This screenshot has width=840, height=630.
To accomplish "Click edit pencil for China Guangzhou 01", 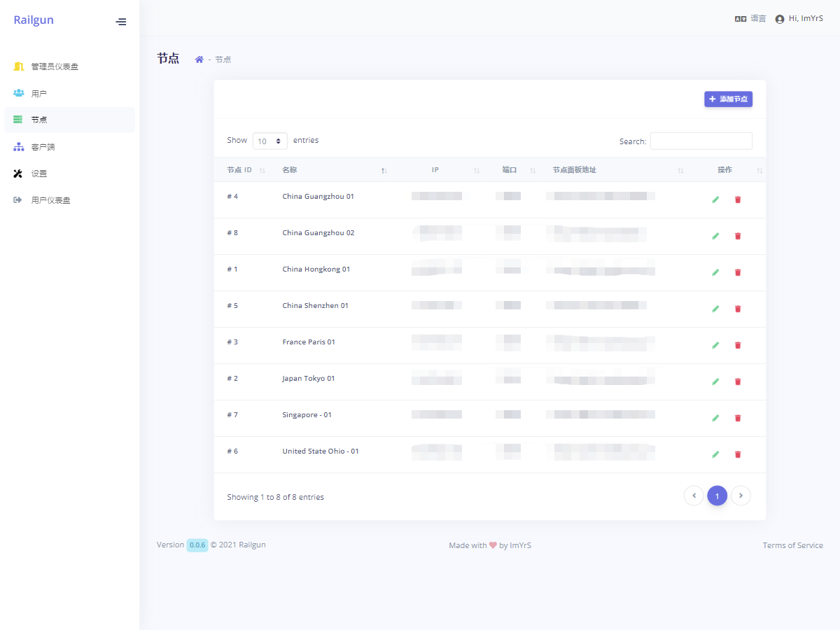I will coord(715,199).
